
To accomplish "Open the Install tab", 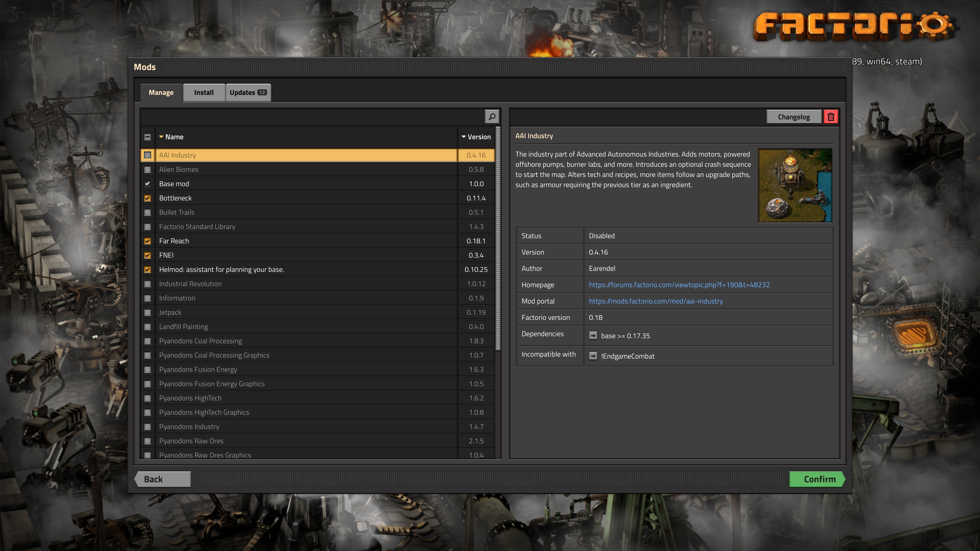I will coord(204,92).
